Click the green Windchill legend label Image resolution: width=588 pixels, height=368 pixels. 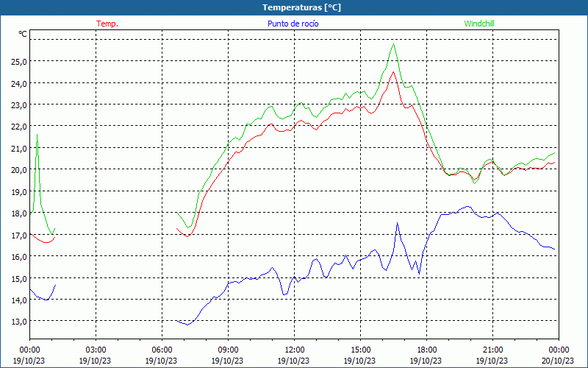point(479,24)
